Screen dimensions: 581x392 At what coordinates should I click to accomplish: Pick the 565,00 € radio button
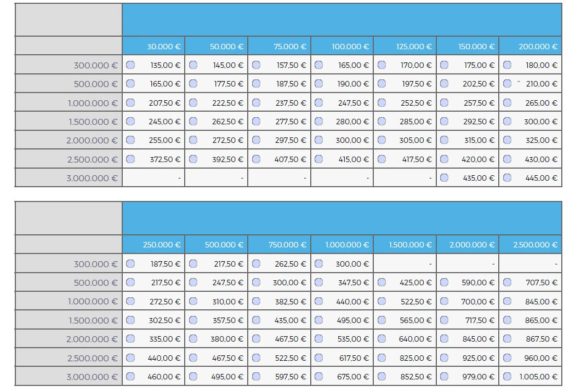point(381,320)
